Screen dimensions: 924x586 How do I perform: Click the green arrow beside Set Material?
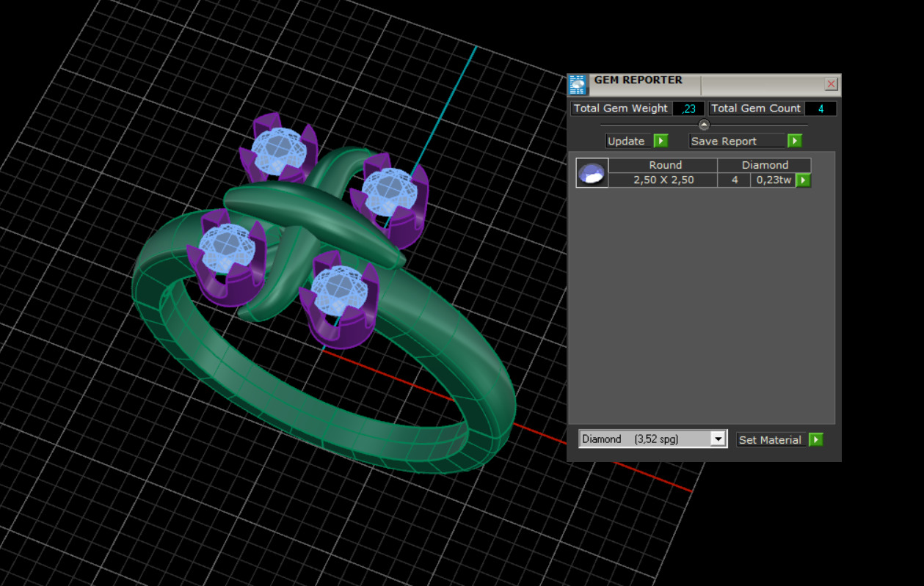click(816, 439)
